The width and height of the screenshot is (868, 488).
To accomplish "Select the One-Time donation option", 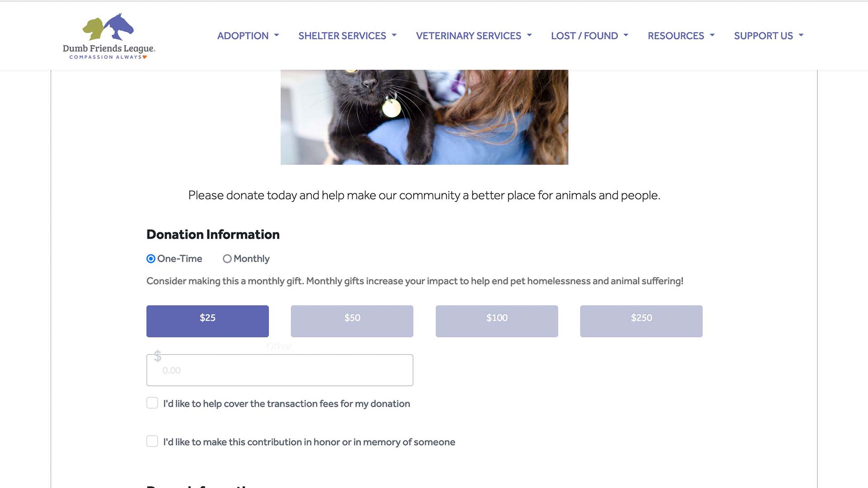I will 151,259.
